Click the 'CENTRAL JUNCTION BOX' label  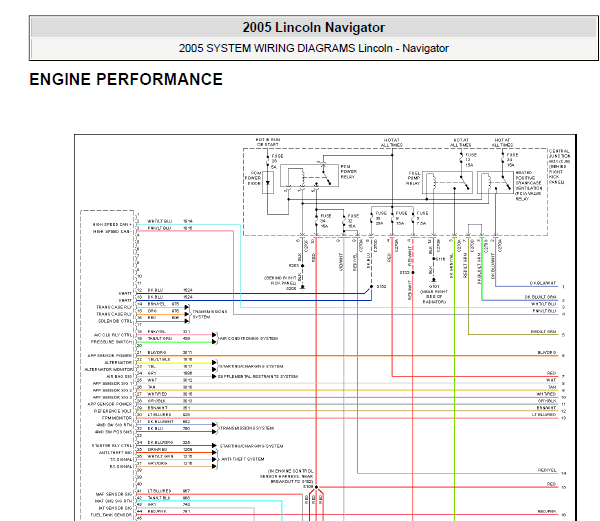pyautogui.click(x=559, y=166)
